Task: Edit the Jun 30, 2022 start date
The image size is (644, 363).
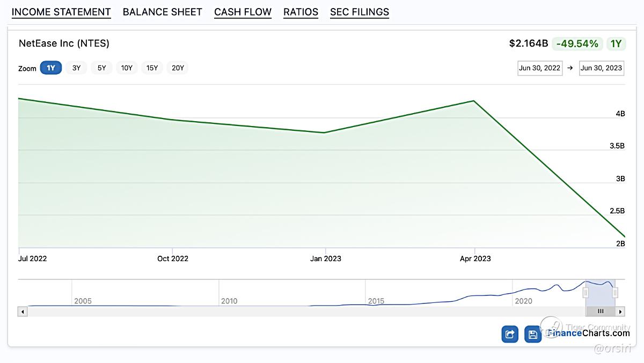Action: [540, 68]
